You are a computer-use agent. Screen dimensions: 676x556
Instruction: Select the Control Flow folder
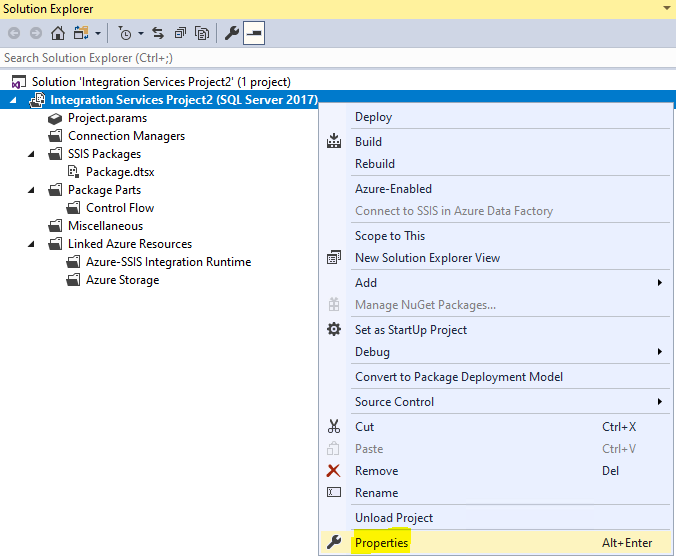point(120,208)
